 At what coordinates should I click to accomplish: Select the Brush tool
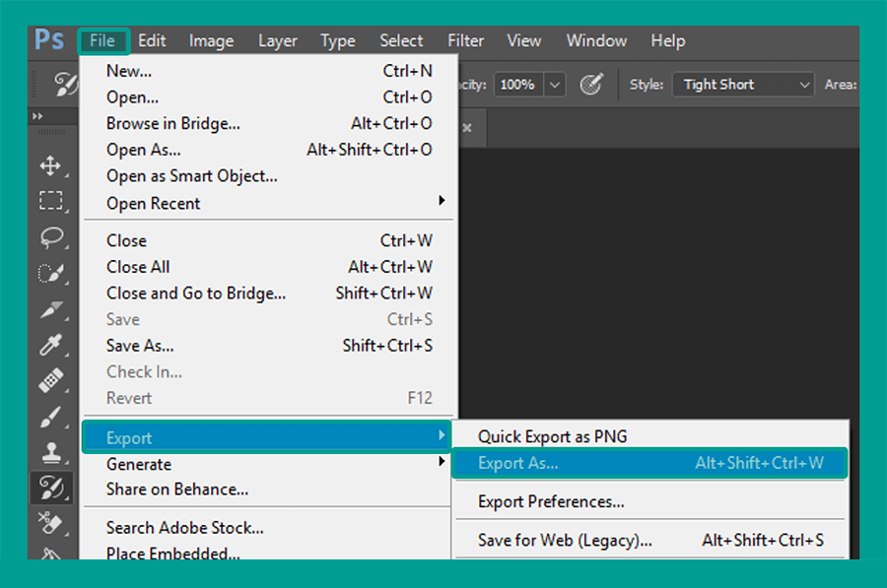(50, 418)
